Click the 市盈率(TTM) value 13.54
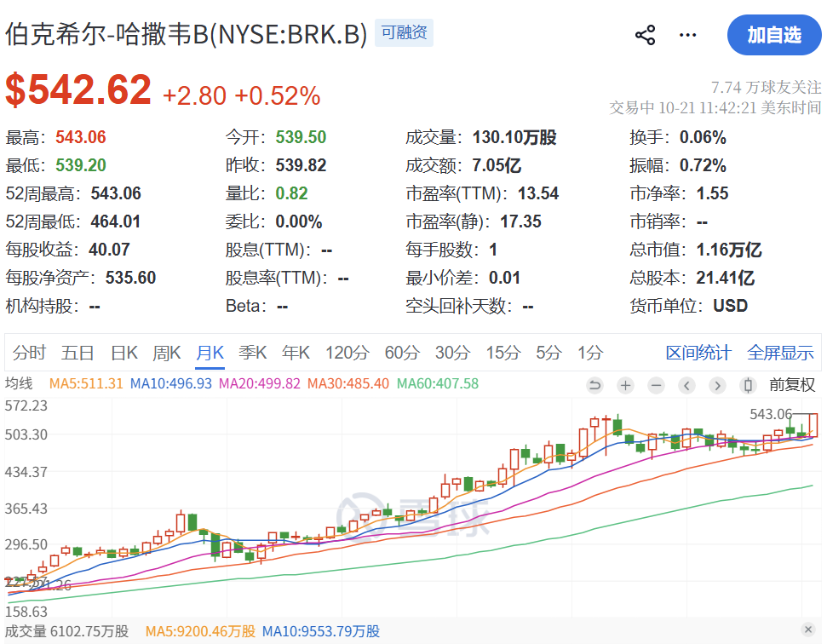 coord(538,193)
